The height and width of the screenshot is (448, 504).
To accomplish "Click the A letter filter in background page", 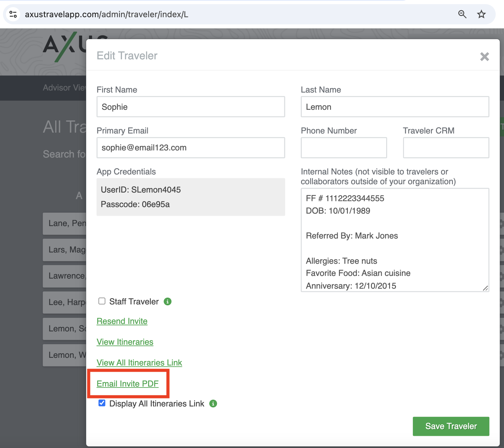I will coord(79,196).
